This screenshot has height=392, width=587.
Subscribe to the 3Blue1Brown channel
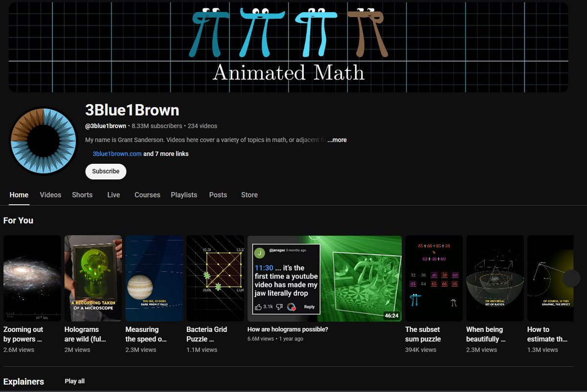tap(106, 172)
